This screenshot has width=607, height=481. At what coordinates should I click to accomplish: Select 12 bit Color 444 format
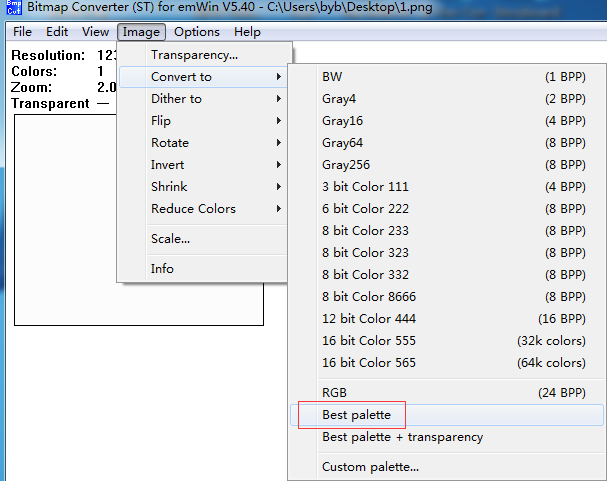(x=447, y=319)
